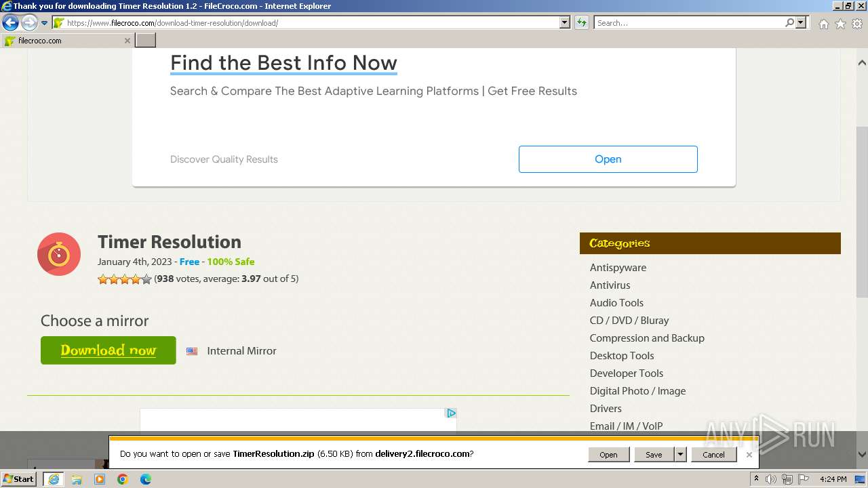Open Google Chrome from the taskbar
The image size is (868, 488).
pos(123,479)
